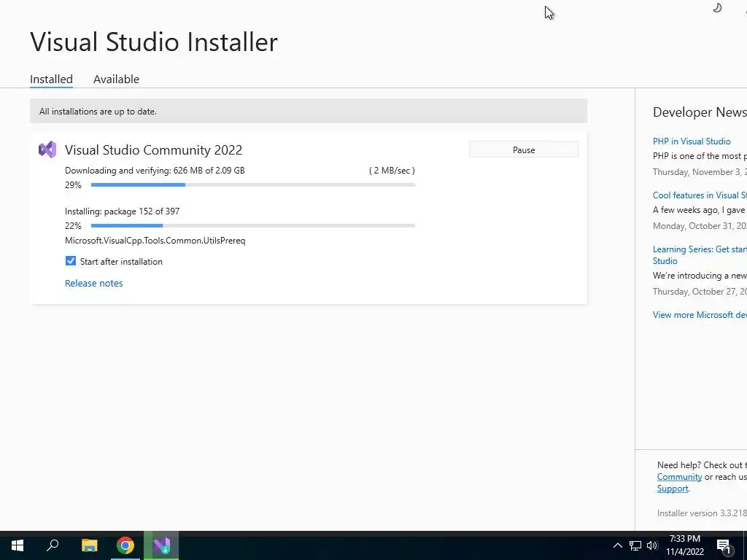Open the Support link
The height and width of the screenshot is (560, 747).
pyautogui.click(x=673, y=489)
